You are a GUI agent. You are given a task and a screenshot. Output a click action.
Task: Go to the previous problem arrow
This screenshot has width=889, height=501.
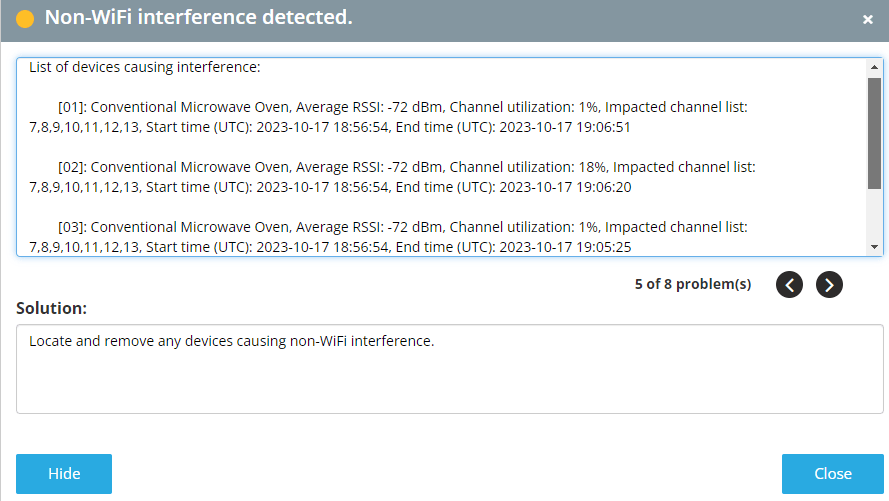tap(789, 285)
